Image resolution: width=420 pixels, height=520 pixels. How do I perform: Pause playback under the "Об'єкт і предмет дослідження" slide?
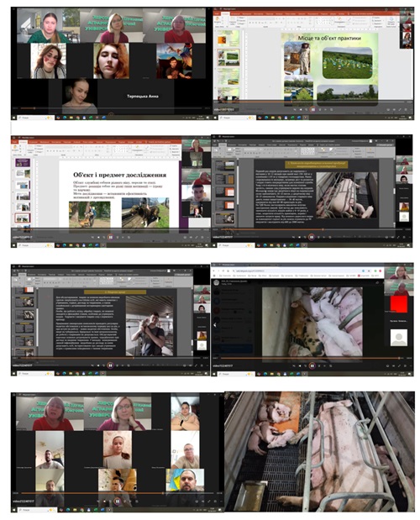[x=110, y=237]
